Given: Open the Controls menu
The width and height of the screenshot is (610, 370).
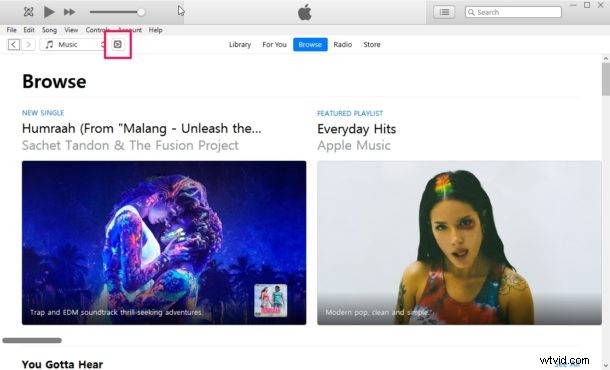Looking at the screenshot, I should [x=97, y=30].
